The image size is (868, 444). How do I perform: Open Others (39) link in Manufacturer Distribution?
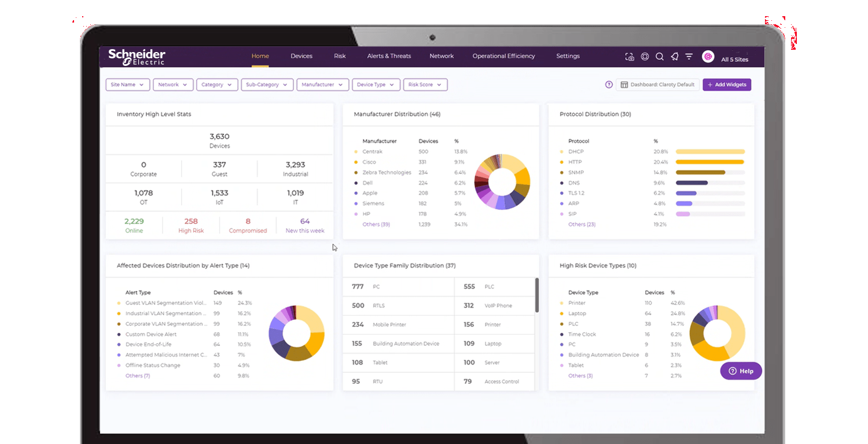pos(376,224)
